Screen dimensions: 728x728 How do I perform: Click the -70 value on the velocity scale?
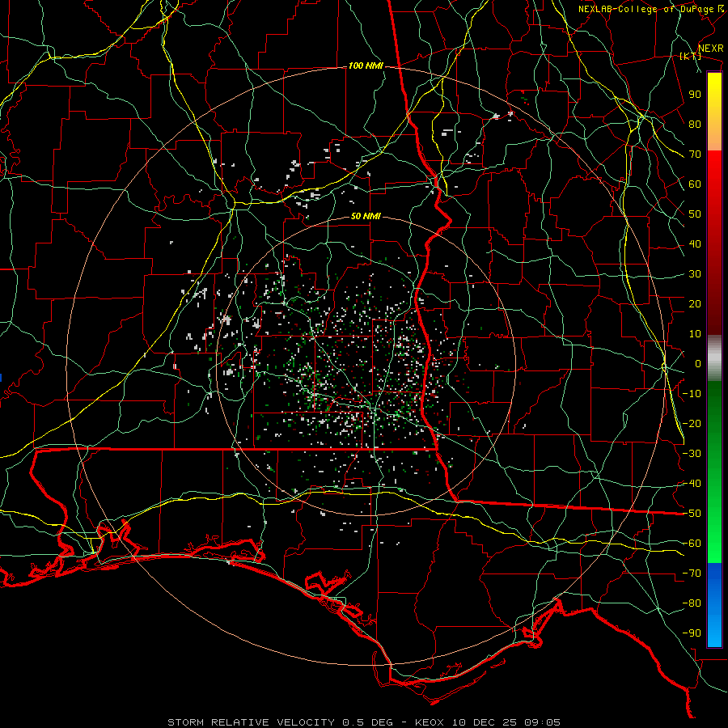[x=692, y=574]
